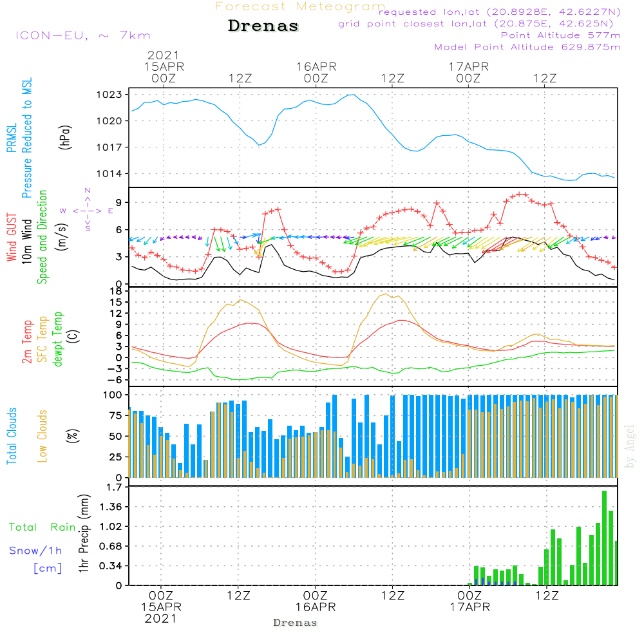The image size is (644, 644).
Task: Click '17APR' label below the precipitation panel
Action: coord(470,607)
